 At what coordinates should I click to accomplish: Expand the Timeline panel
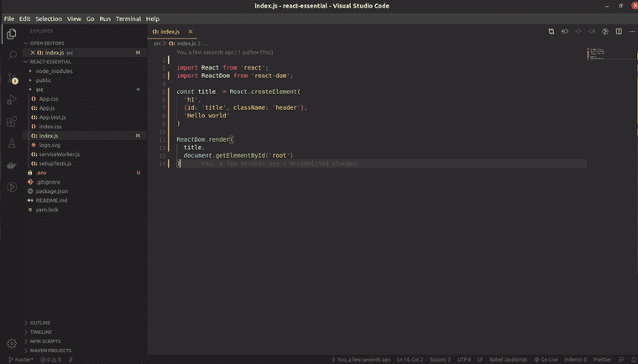40,332
